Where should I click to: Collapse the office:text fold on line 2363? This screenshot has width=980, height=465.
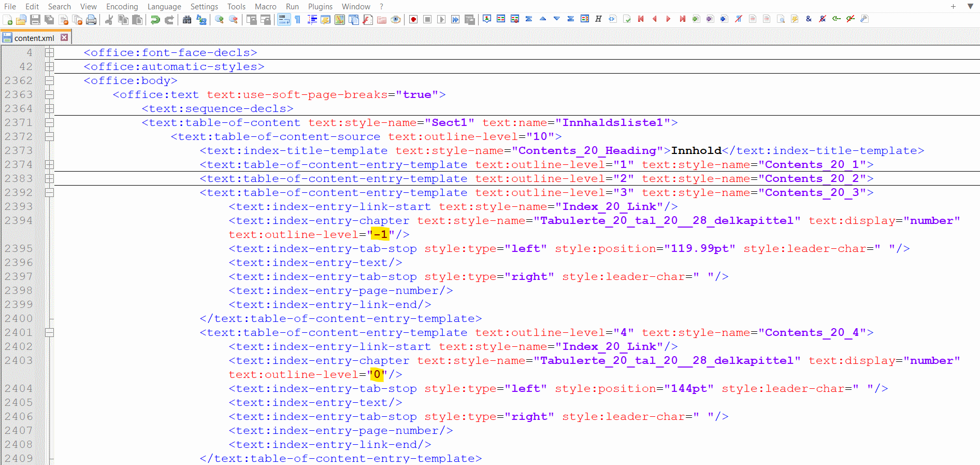click(x=49, y=94)
